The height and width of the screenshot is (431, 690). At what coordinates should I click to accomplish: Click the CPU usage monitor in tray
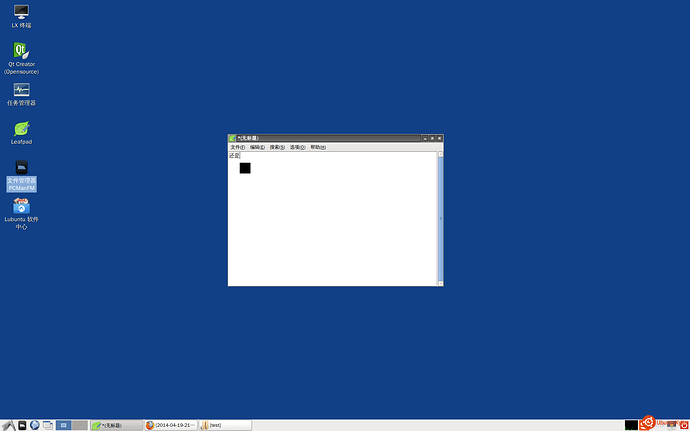pyautogui.click(x=631, y=425)
